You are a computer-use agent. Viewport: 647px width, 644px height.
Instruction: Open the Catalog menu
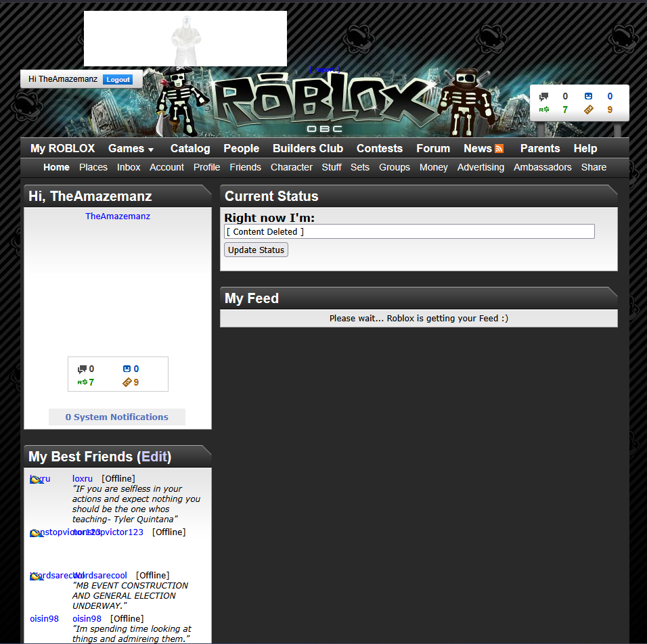click(x=190, y=149)
